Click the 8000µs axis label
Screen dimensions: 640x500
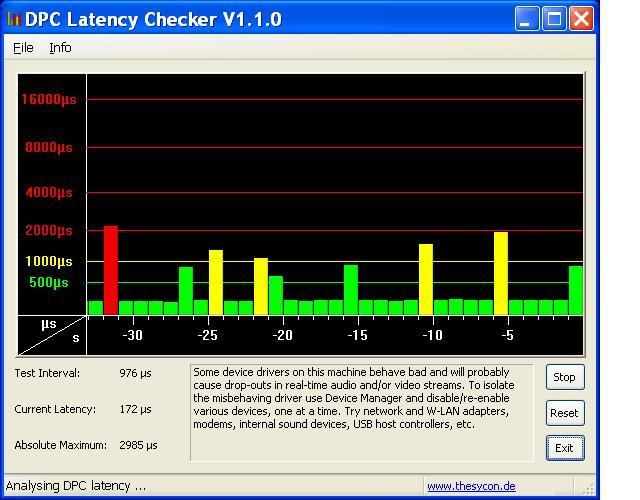click(49, 147)
